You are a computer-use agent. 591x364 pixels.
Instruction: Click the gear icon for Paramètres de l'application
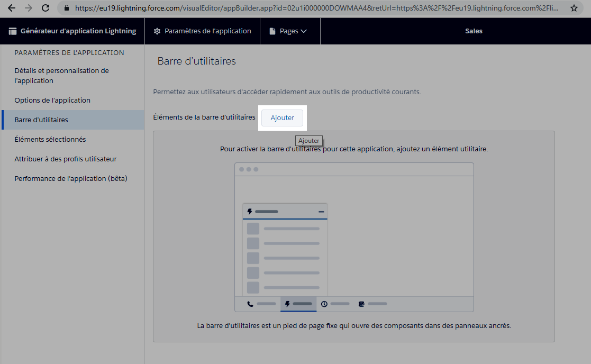pyautogui.click(x=157, y=31)
